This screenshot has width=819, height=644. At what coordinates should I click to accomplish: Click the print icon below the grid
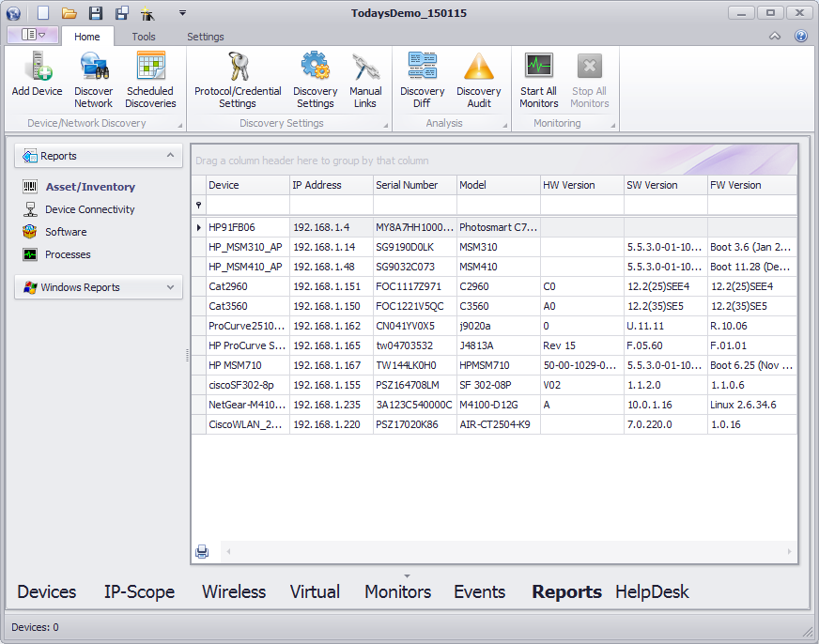(x=202, y=551)
